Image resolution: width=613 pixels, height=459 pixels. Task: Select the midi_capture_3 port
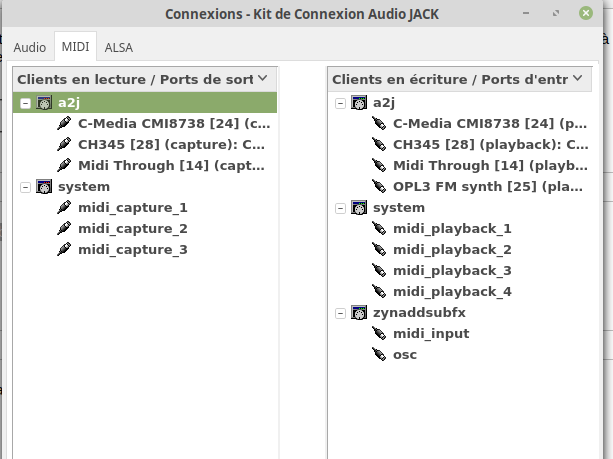tap(133, 249)
